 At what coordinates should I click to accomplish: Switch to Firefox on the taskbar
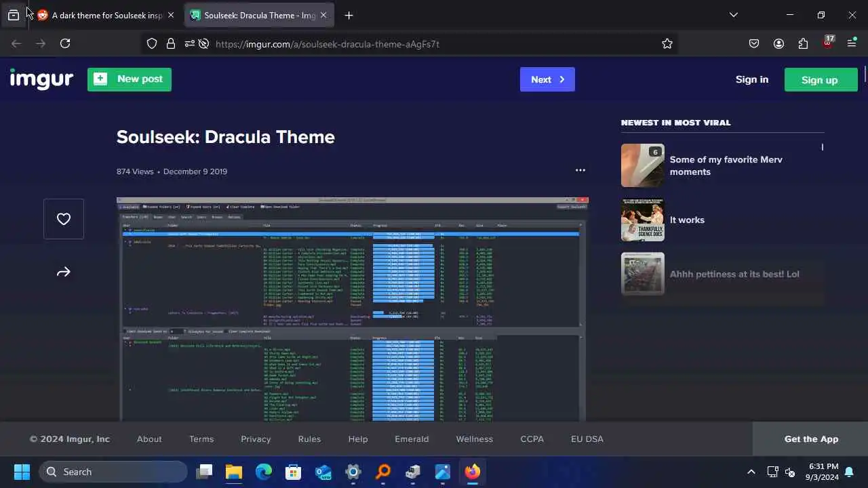click(473, 472)
